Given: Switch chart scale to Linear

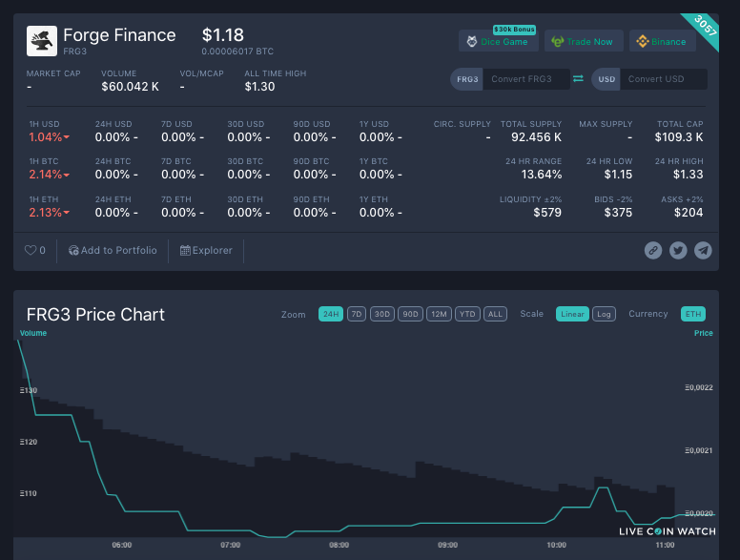Looking at the screenshot, I should coord(572,314).
